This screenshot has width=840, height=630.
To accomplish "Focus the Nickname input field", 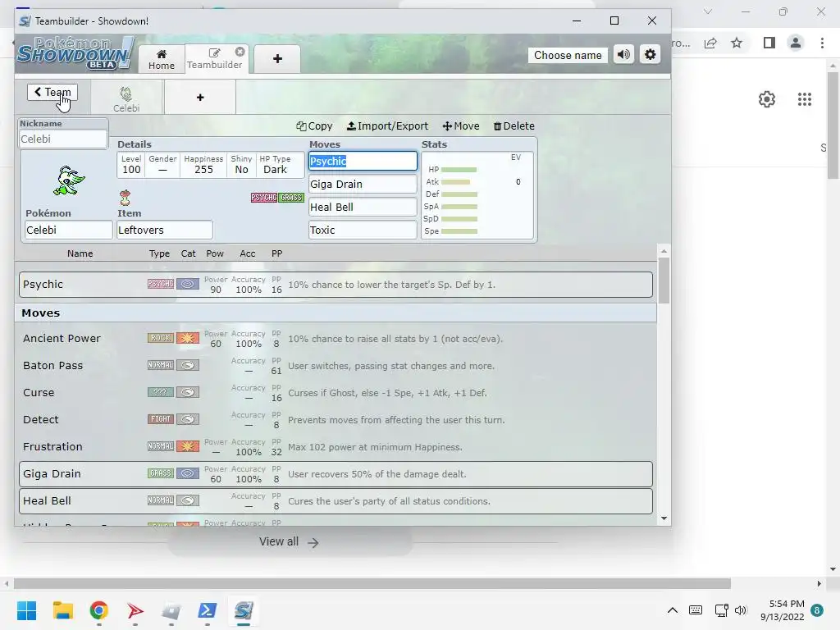I will [63, 139].
